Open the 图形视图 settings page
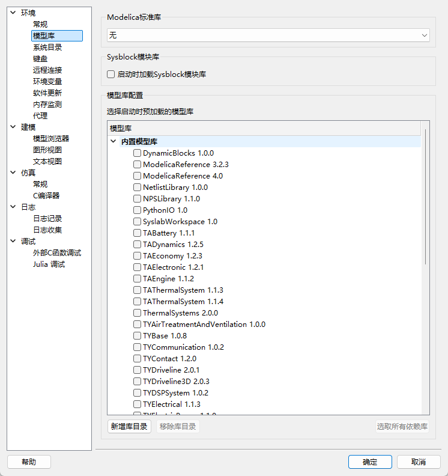 [x=47, y=150]
